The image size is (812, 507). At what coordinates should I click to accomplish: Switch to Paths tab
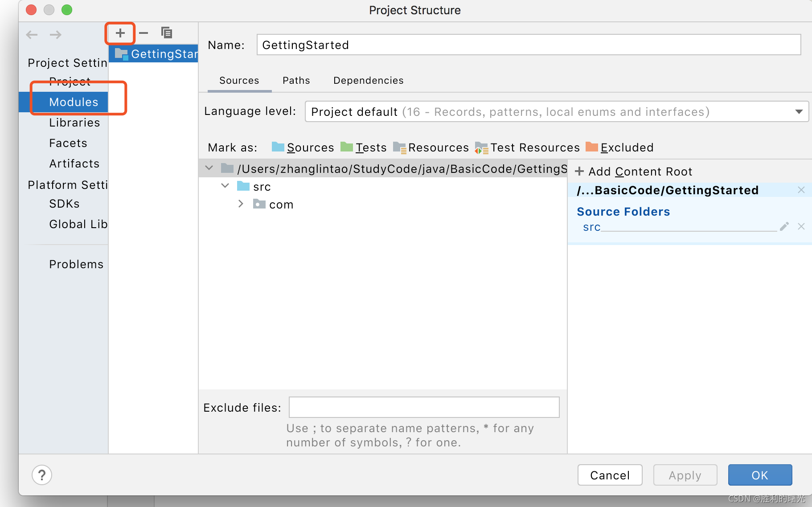pos(296,81)
